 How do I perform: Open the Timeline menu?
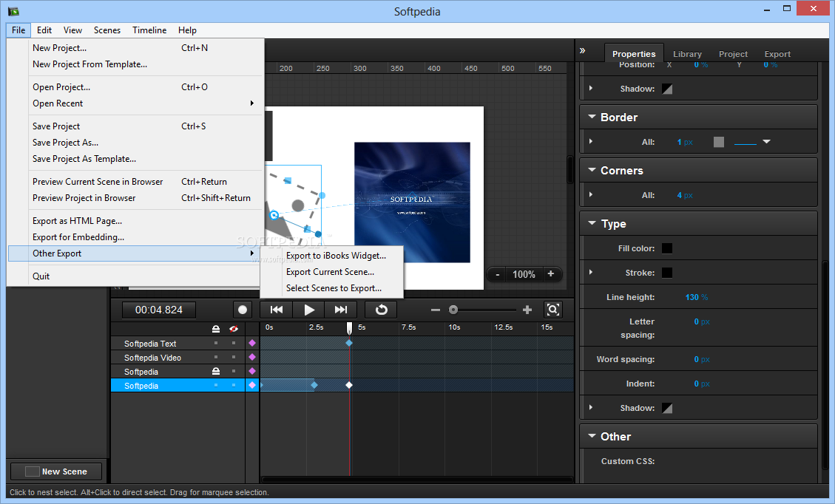[x=149, y=30]
